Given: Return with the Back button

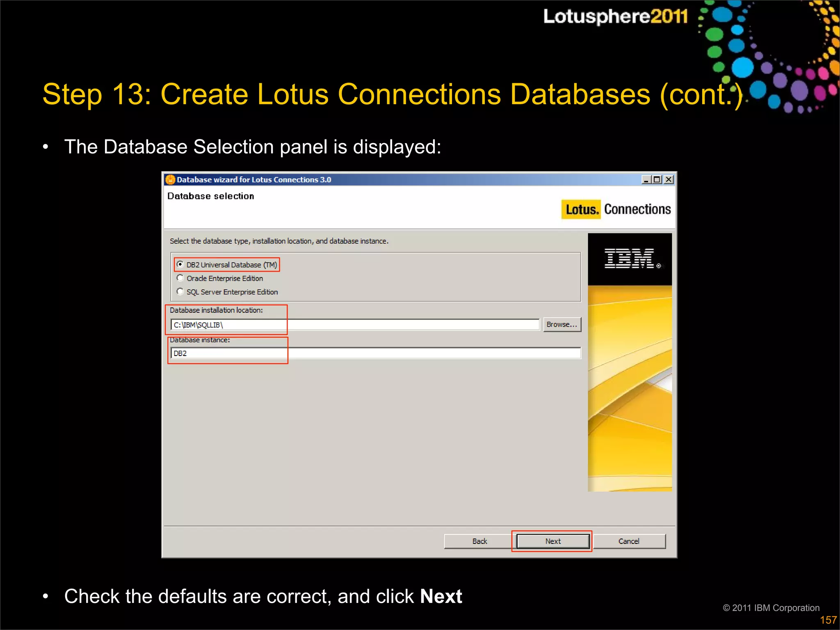Looking at the screenshot, I should pos(479,541).
